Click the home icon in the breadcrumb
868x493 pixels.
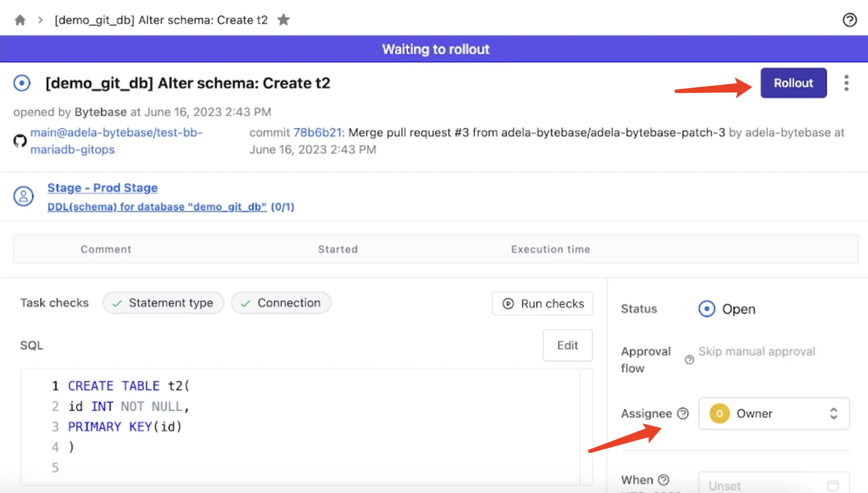click(x=20, y=19)
